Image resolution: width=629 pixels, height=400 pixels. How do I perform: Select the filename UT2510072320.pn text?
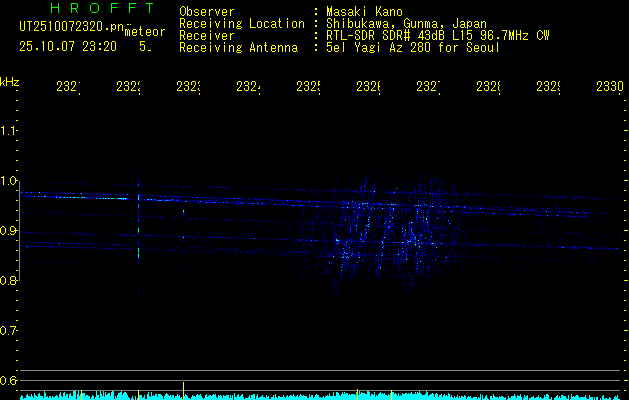(71, 27)
